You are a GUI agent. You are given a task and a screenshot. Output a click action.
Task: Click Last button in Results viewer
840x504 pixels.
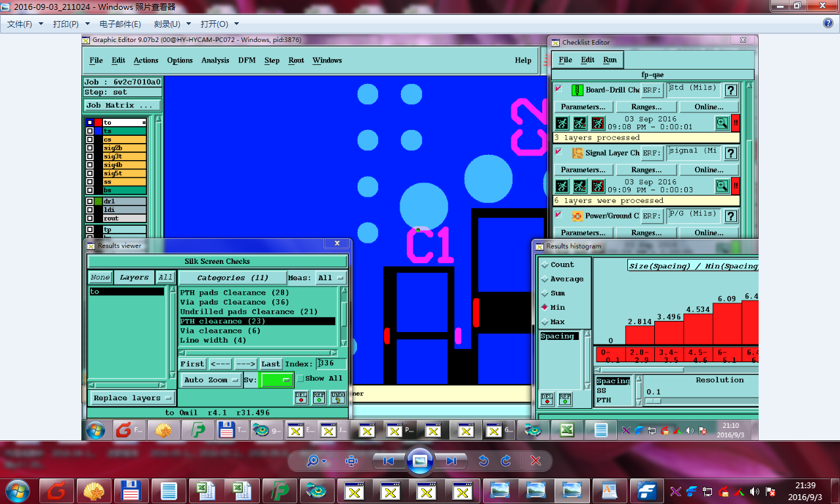270,364
